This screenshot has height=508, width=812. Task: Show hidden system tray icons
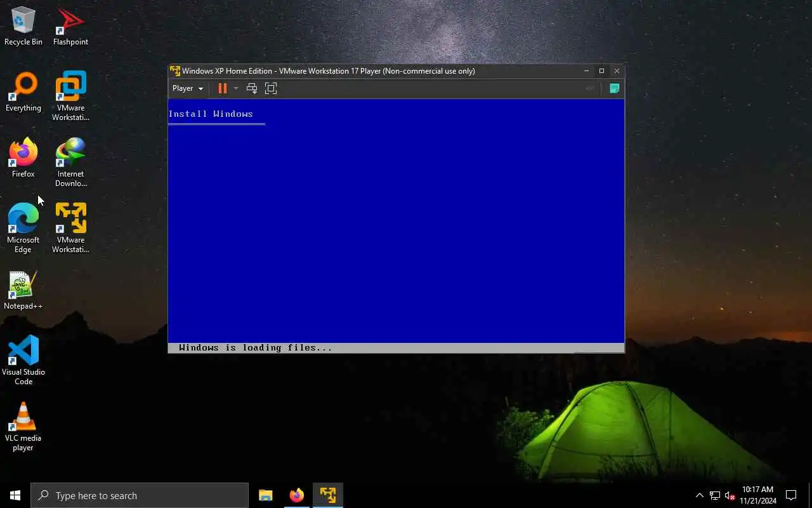click(x=700, y=495)
